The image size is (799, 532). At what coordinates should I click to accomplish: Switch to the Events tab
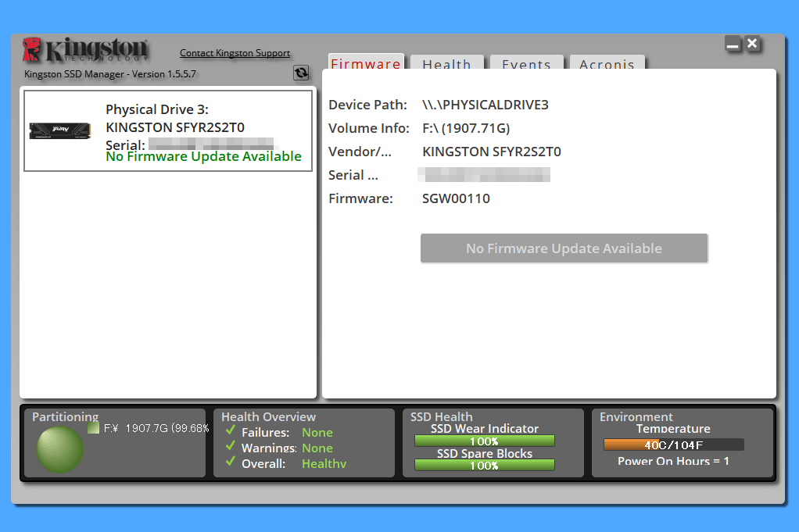[526, 65]
